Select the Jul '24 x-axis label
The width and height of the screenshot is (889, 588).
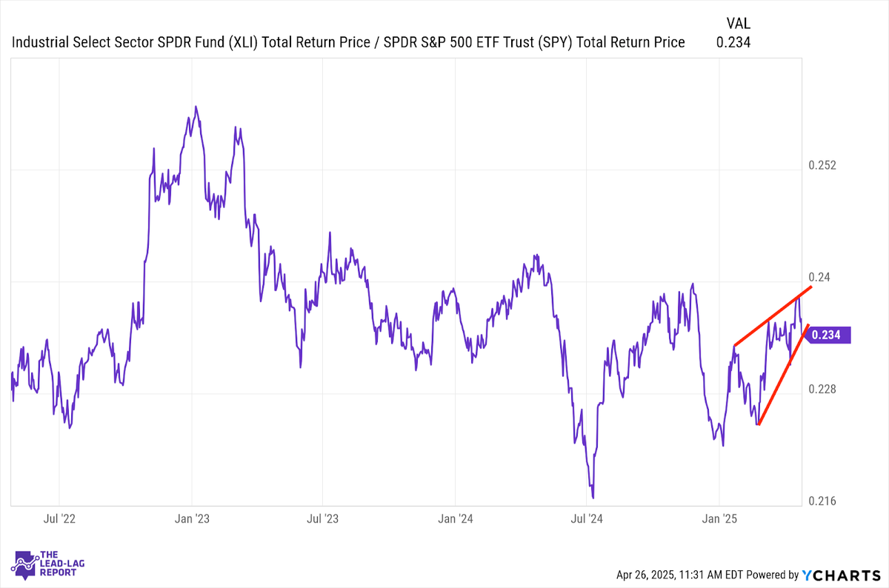pos(586,518)
